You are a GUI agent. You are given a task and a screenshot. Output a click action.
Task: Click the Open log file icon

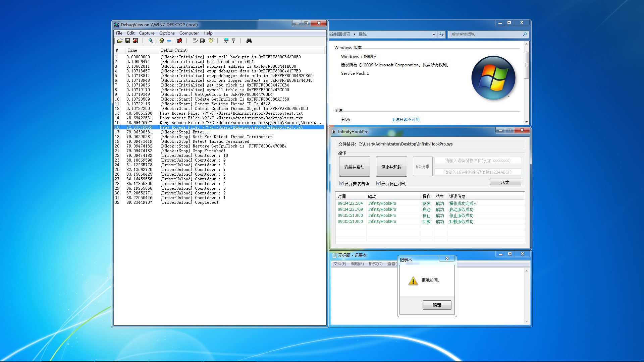(120, 41)
